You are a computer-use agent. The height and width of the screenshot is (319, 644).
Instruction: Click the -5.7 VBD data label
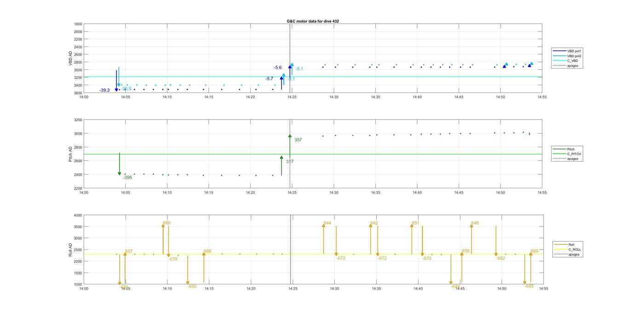(x=269, y=79)
